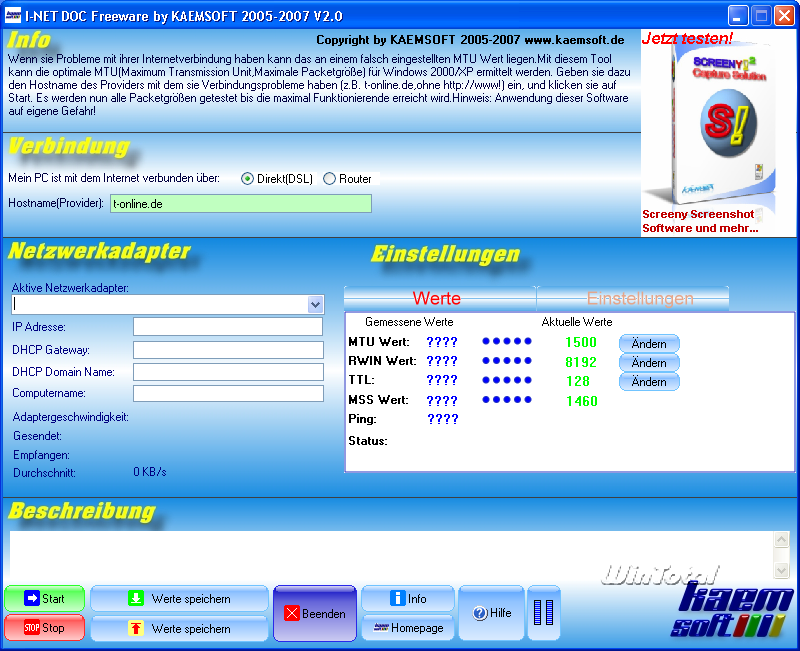Click the kaemsoft logo
The image size is (800, 651).
coord(733,610)
